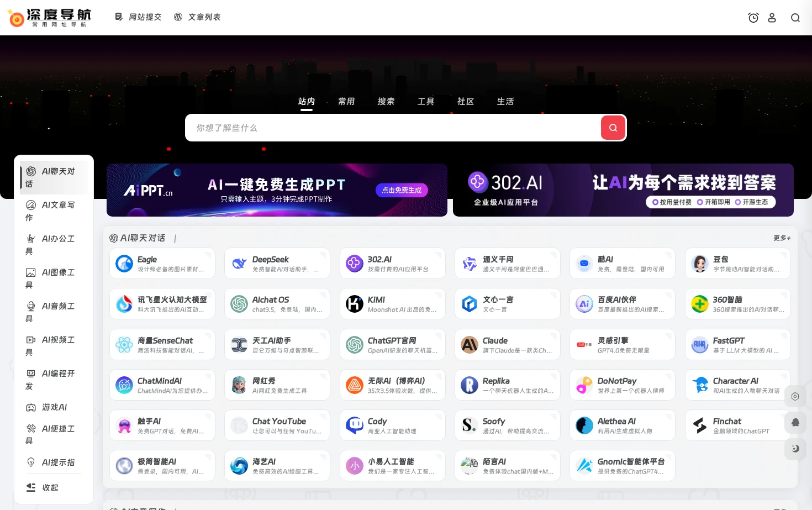Select AI聊天对话 in the sidebar
Screen dimensions: 812x510
(54, 177)
